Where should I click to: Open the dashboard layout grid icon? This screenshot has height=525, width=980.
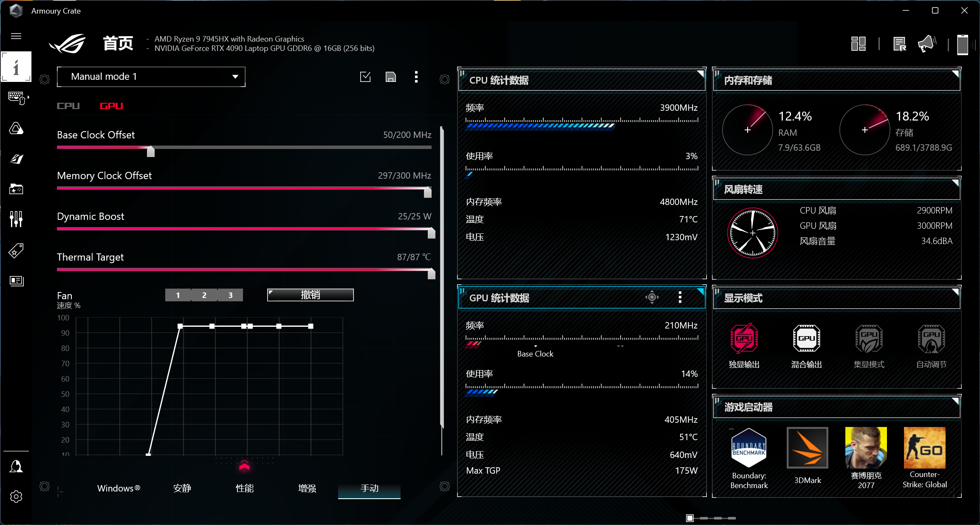tap(859, 44)
